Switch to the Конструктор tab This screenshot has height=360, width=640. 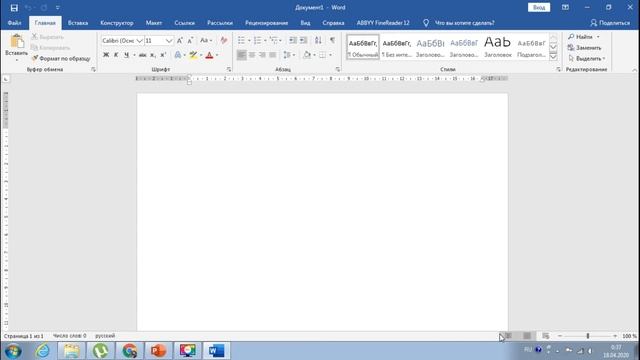click(117, 23)
